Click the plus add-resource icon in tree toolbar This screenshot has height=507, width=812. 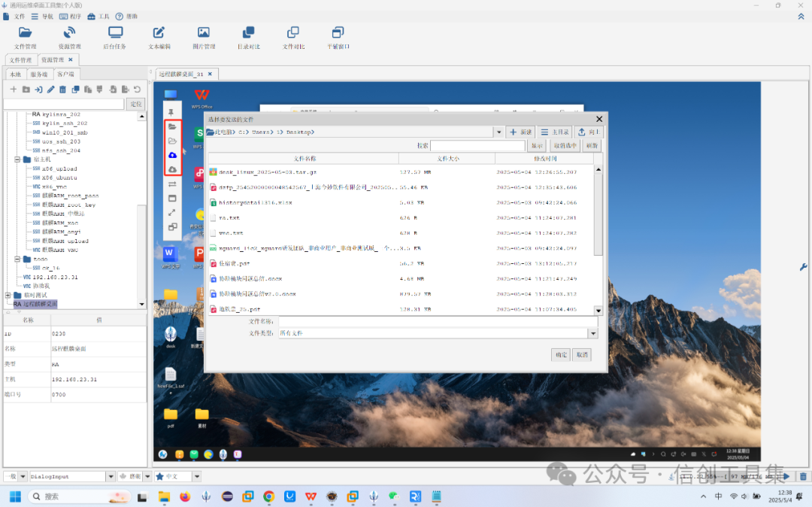click(14, 90)
